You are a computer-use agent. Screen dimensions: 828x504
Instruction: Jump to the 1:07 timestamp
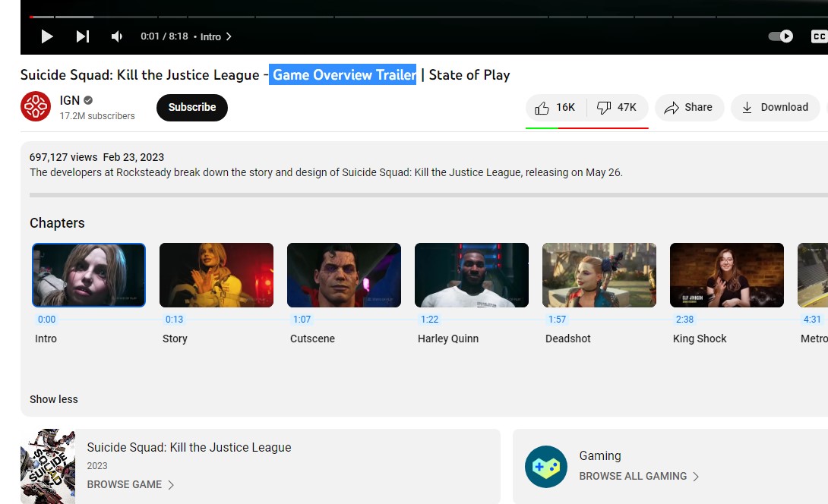coord(302,320)
